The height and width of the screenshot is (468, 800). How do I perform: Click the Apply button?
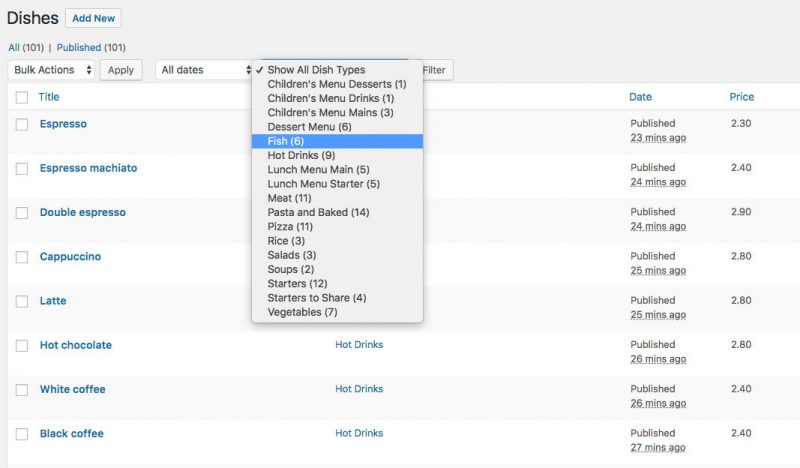pos(121,70)
